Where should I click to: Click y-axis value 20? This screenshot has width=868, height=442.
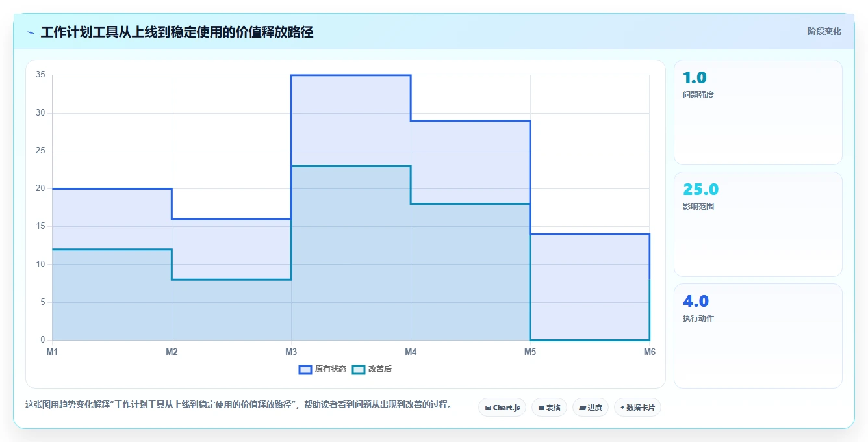(40, 188)
